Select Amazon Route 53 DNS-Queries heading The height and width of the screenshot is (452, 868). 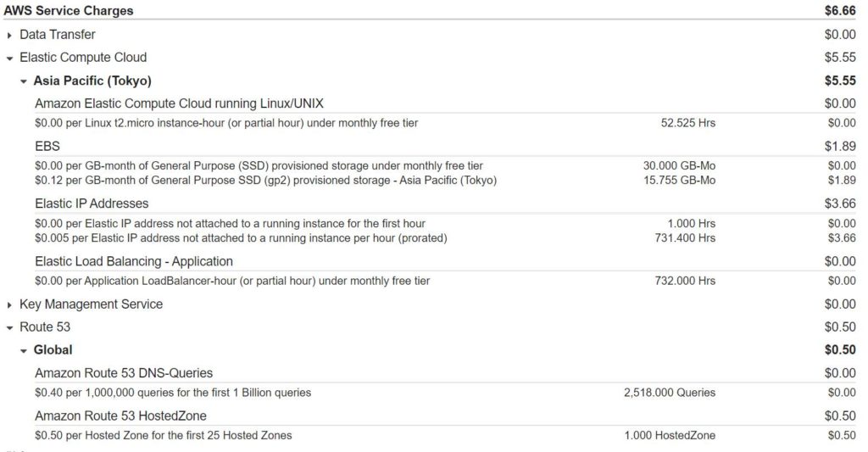pyautogui.click(x=124, y=373)
